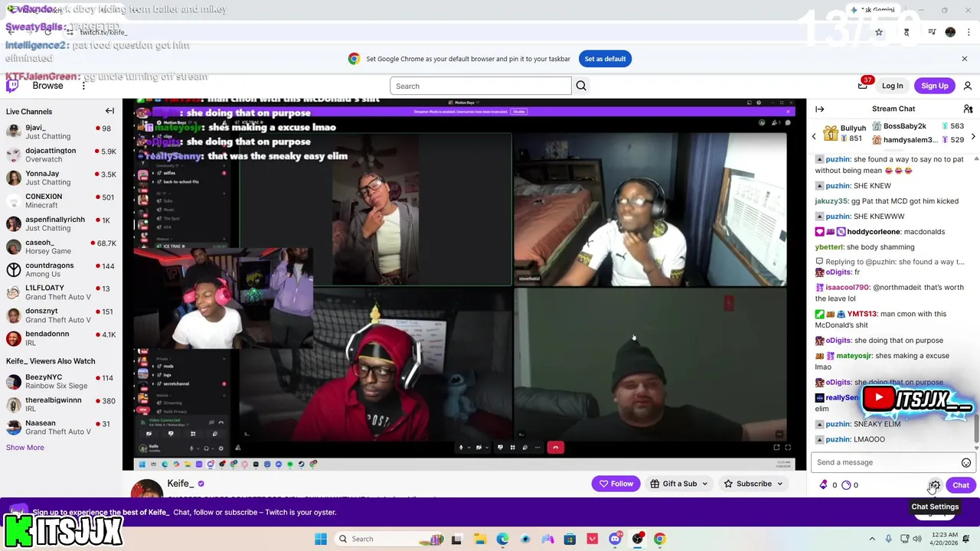Open YMTS13 username in chat

pos(861,314)
